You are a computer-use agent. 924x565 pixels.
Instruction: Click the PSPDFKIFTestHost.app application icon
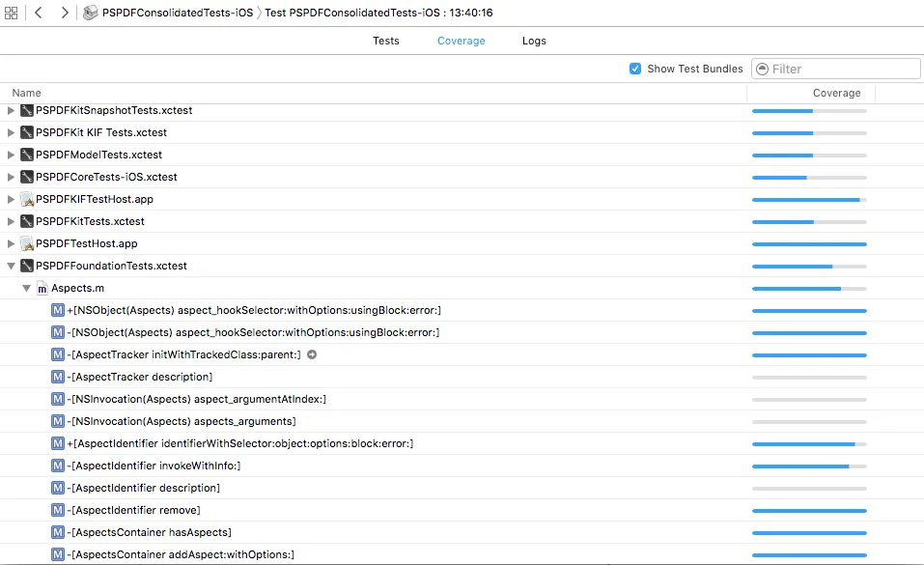click(27, 199)
